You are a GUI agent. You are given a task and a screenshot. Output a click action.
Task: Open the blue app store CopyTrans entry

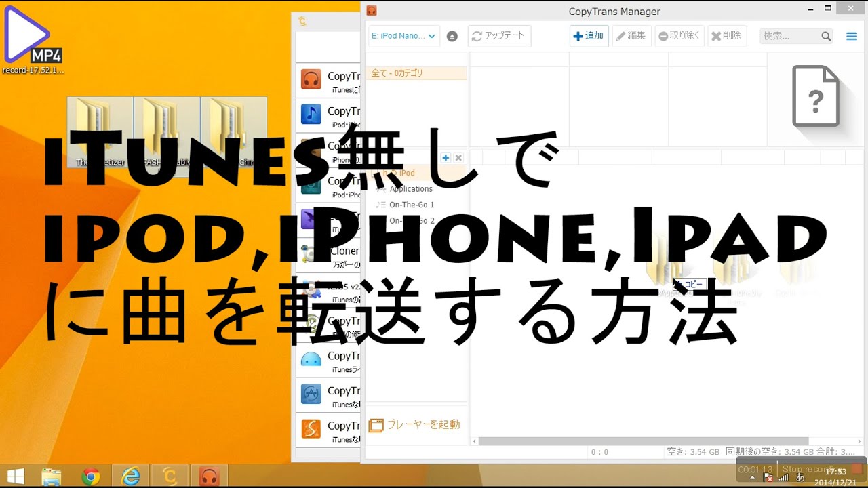point(329,396)
